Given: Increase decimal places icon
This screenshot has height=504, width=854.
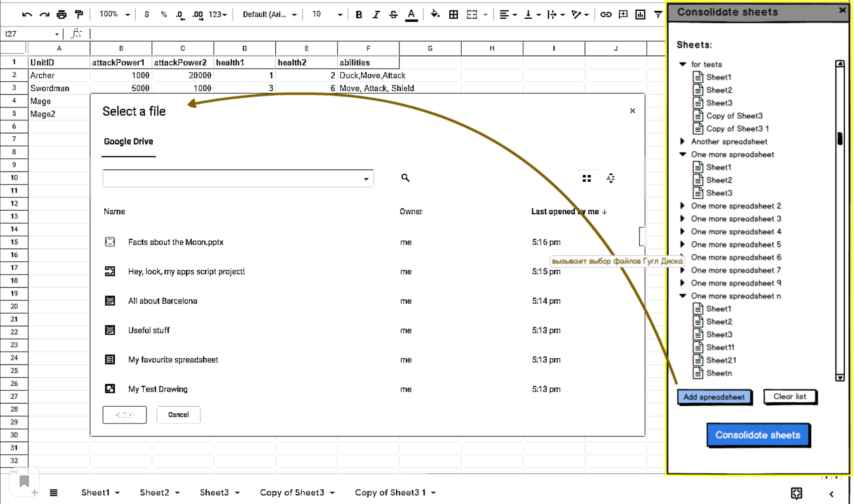Looking at the screenshot, I should (x=198, y=15).
